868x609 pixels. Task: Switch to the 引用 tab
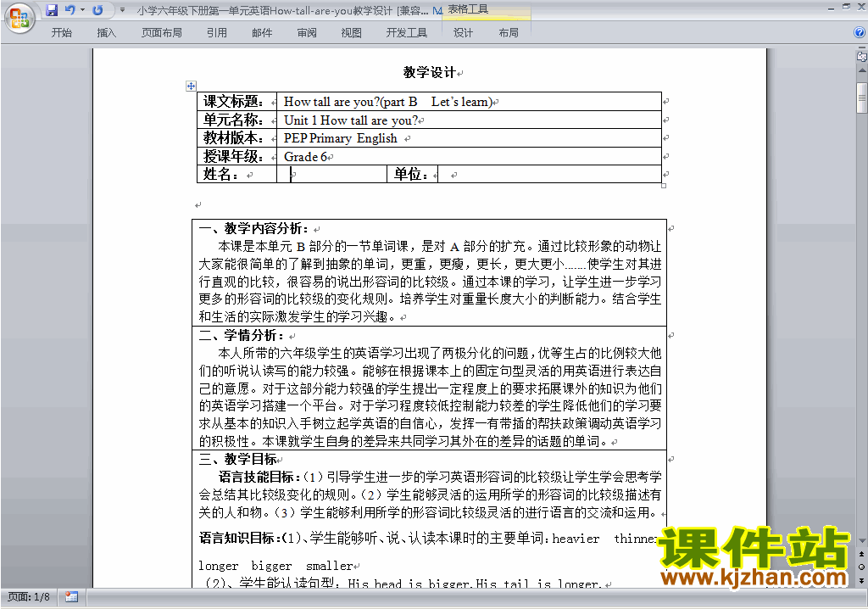(x=216, y=33)
